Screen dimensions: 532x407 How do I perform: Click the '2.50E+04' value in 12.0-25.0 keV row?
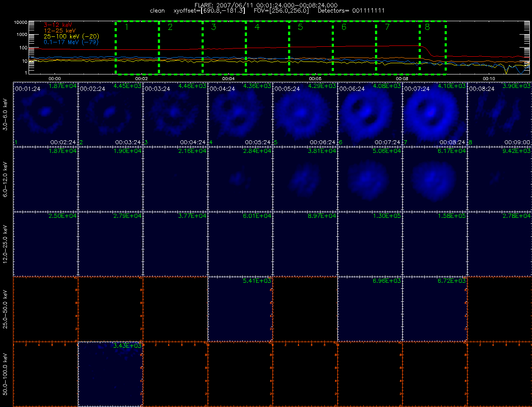63,216
